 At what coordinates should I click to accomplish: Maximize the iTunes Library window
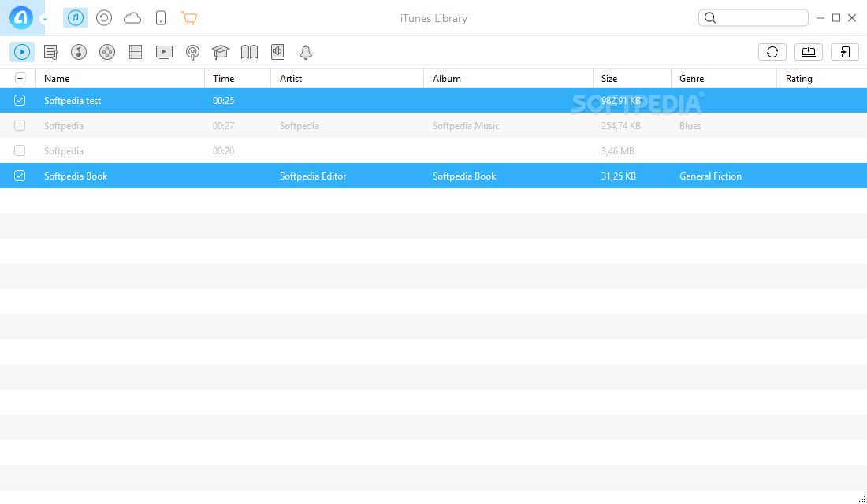click(x=836, y=18)
